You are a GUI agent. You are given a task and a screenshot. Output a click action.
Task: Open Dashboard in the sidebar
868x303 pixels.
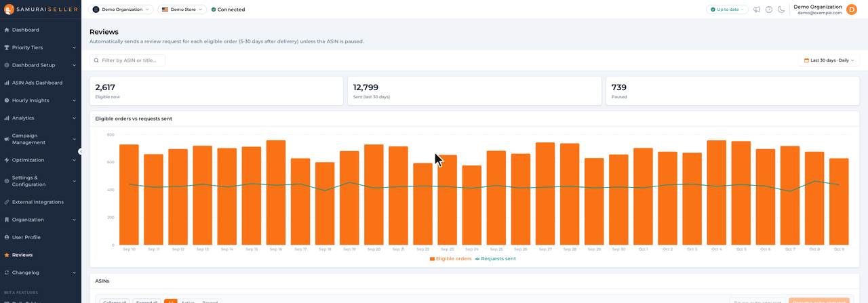[41, 30]
